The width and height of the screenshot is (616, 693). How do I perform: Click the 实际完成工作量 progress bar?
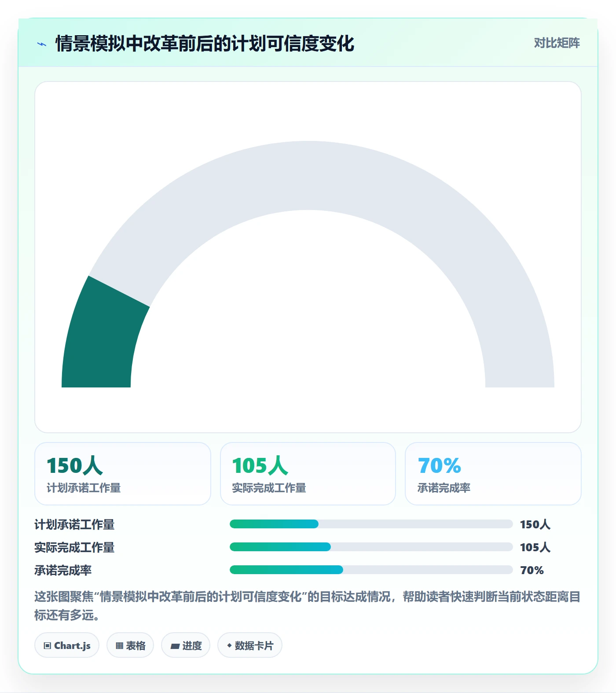click(371, 547)
